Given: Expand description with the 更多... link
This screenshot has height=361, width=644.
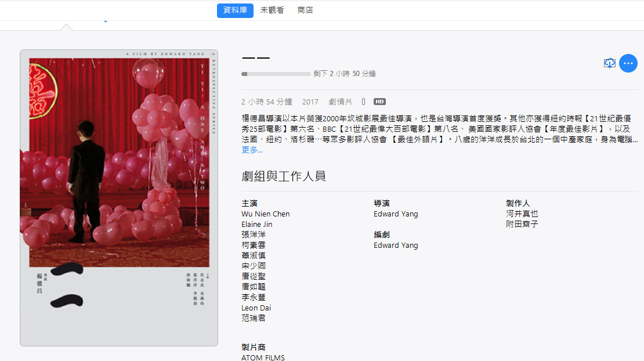Looking at the screenshot, I should tap(252, 150).
